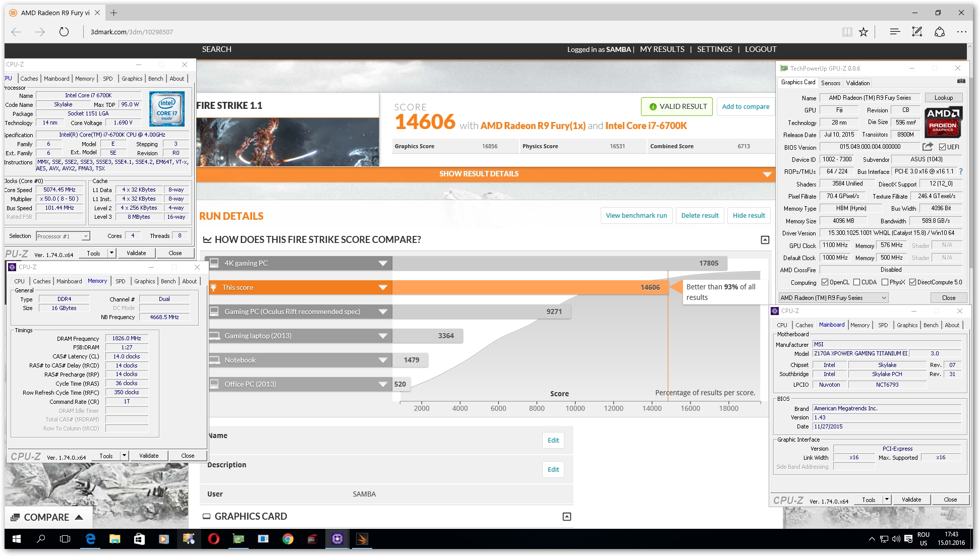Open the Make a Web Note icon
Viewport: 980px width, 556px height.
point(917,32)
